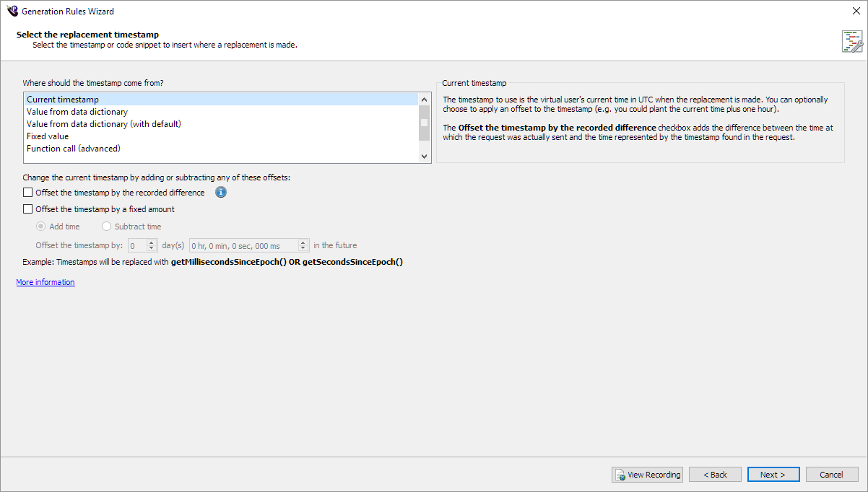Image resolution: width=868 pixels, height=492 pixels.
Task: Click the days offset spinner field
Action: pyautogui.click(x=137, y=245)
